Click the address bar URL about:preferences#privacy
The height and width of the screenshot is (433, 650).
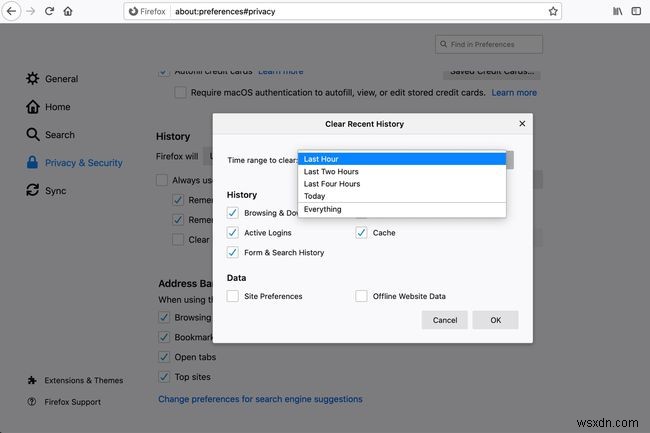click(225, 12)
